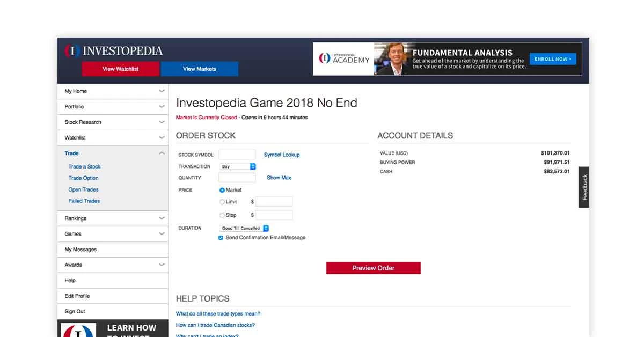Click the View Watchlist tab

click(120, 69)
